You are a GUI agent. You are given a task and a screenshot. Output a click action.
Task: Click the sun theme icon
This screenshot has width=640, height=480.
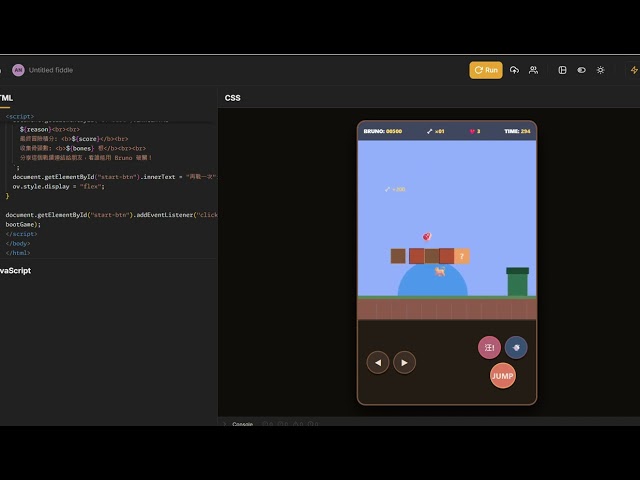coord(600,70)
